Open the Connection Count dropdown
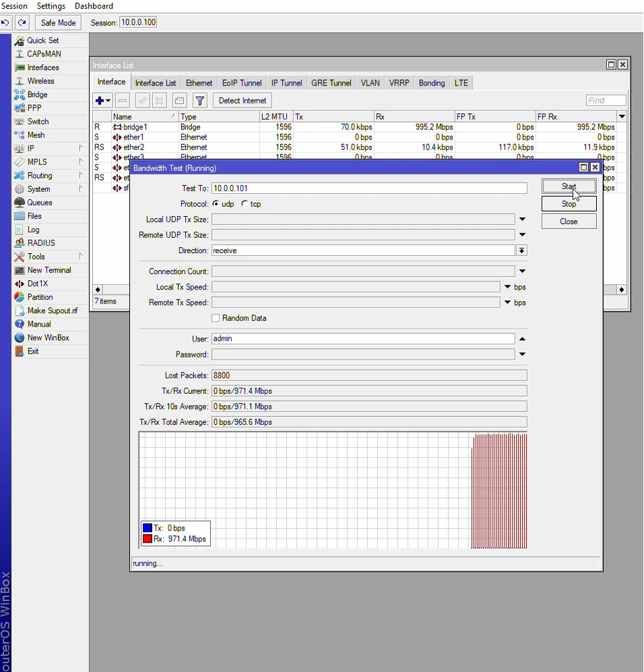The width and height of the screenshot is (644, 672). coord(521,271)
